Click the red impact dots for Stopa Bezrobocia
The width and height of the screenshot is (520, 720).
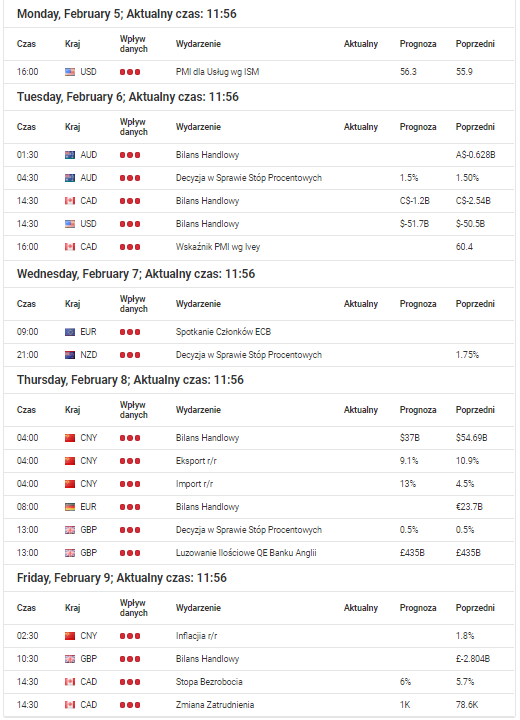click(130, 682)
